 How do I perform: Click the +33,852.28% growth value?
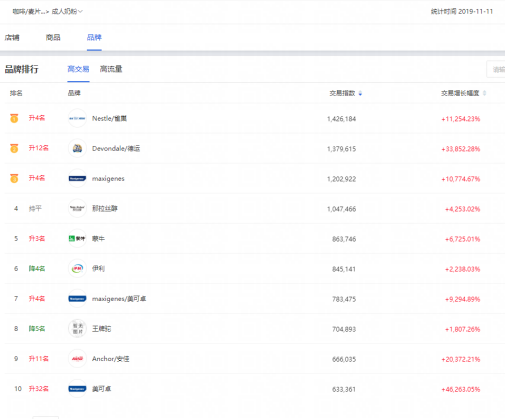tap(461, 149)
